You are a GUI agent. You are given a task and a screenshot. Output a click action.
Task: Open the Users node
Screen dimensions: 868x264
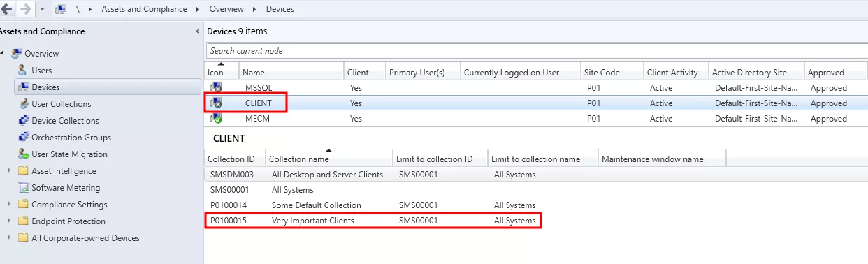[x=41, y=71]
